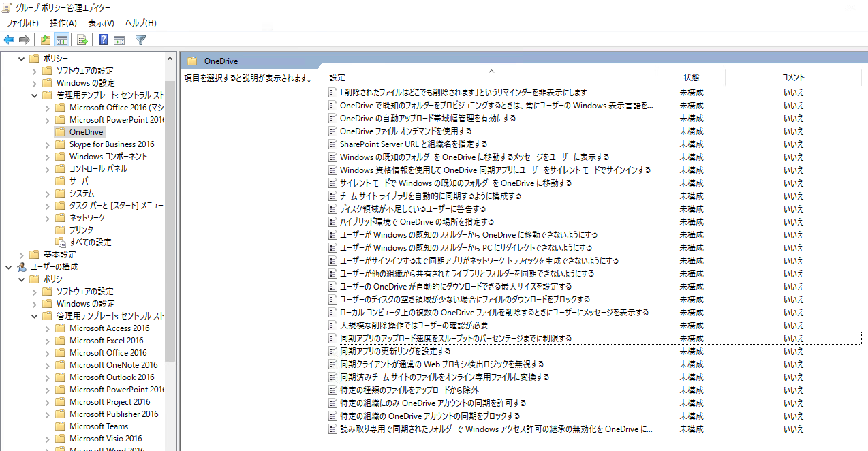Expand the Microsoft Outlook 2016 tree node

(47, 377)
